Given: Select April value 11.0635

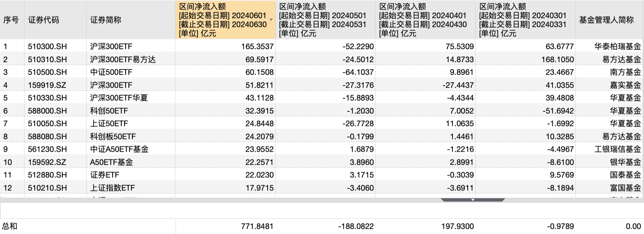Looking at the screenshot, I should [x=460, y=123].
